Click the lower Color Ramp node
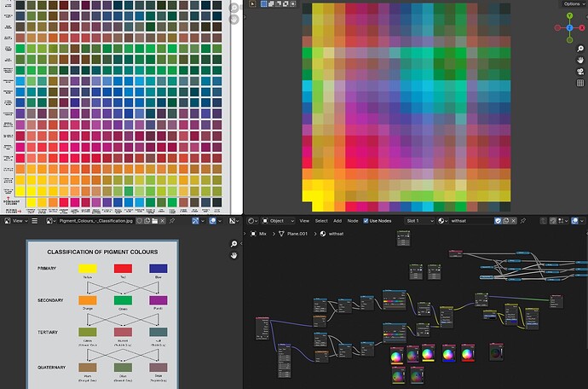 point(395,333)
